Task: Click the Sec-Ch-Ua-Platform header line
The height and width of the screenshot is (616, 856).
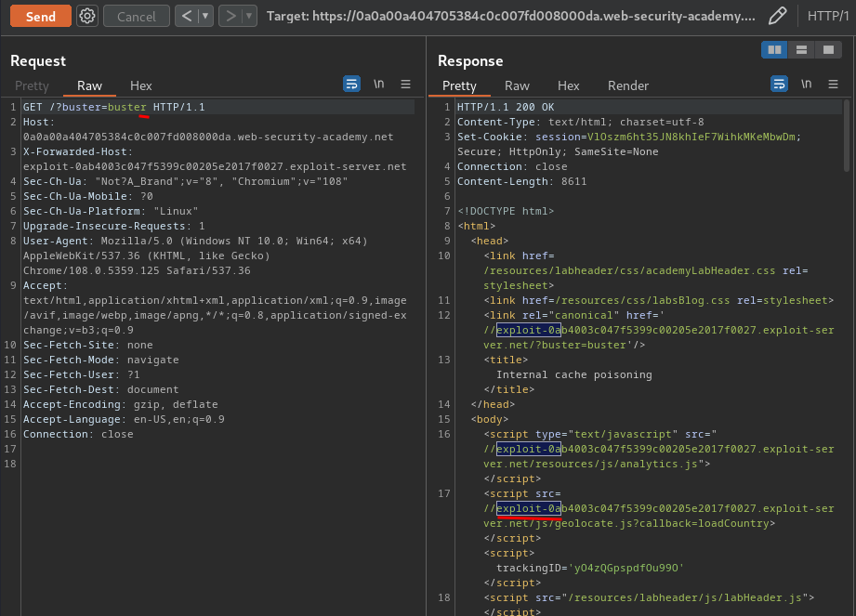Action: coord(111,211)
